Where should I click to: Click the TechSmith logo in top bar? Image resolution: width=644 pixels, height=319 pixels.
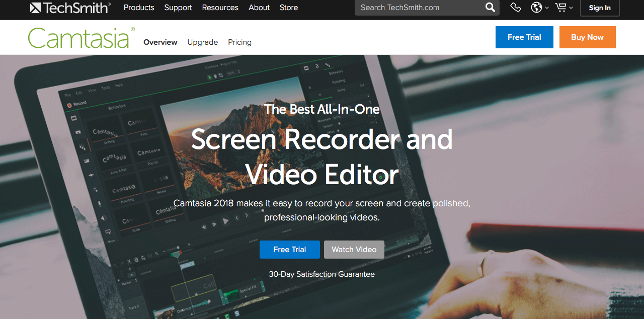[70, 8]
